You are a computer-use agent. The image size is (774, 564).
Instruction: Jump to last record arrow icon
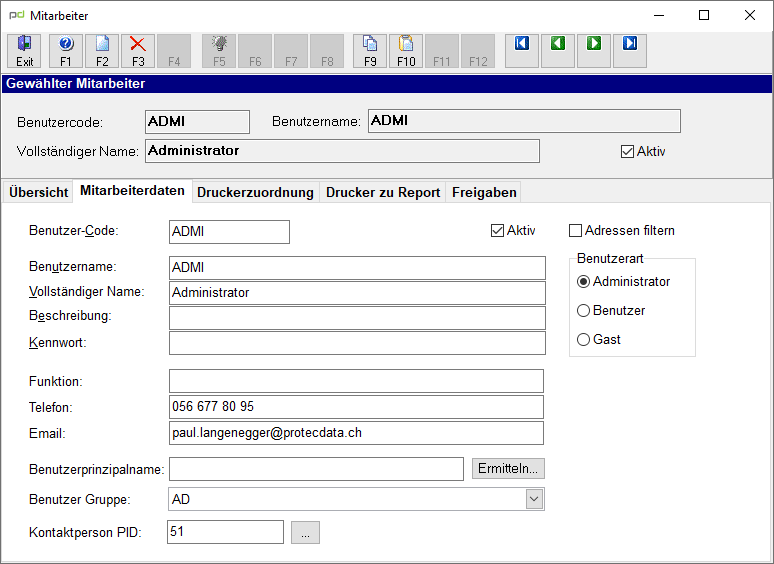tap(630, 51)
